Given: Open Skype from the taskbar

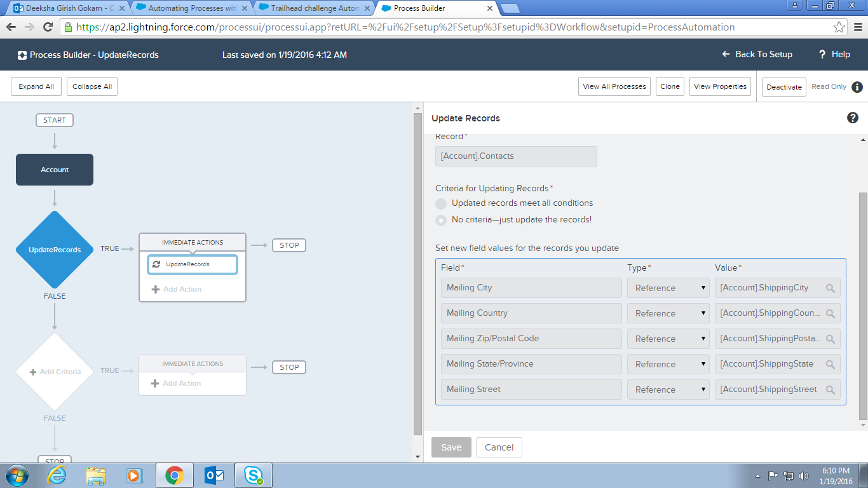Looking at the screenshot, I should [254, 475].
